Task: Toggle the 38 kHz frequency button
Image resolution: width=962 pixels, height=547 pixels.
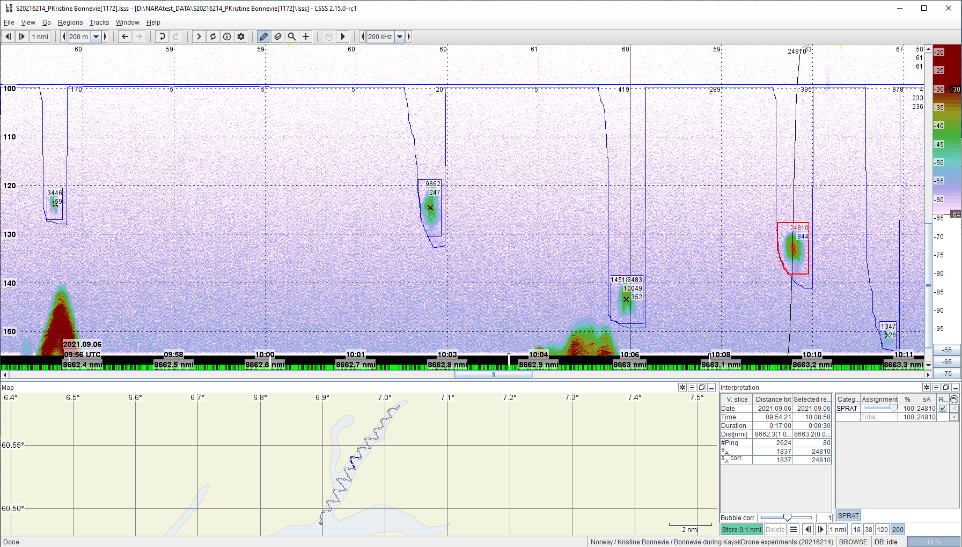Action: (x=869, y=528)
